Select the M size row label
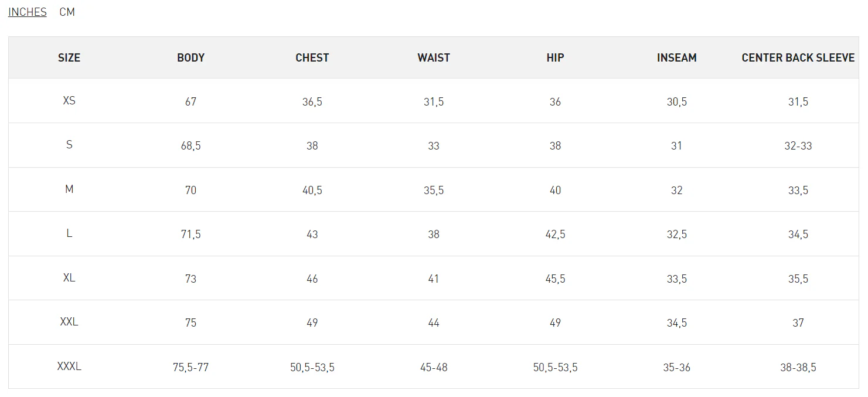This screenshot has height=397, width=868. coord(69,189)
